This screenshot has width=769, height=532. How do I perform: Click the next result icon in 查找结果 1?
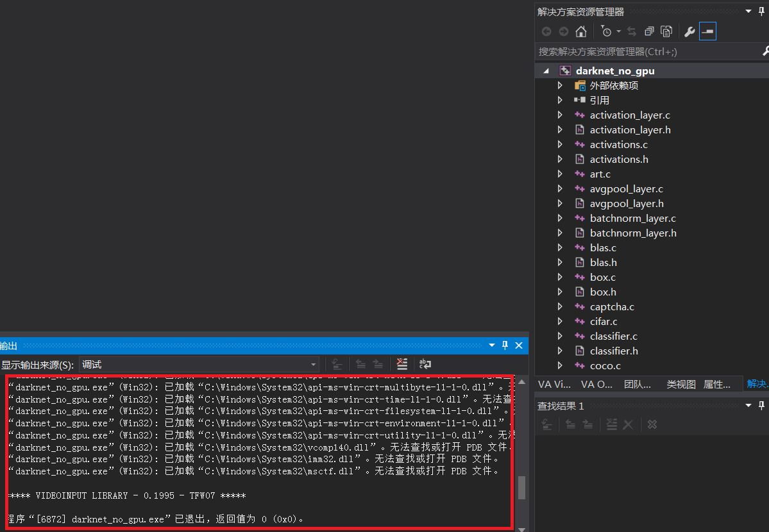(587, 424)
